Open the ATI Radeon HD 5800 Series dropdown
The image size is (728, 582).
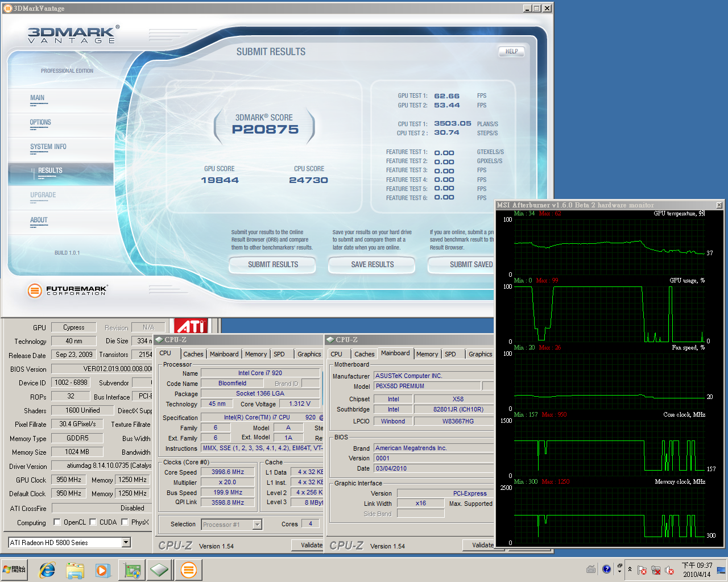point(126,543)
